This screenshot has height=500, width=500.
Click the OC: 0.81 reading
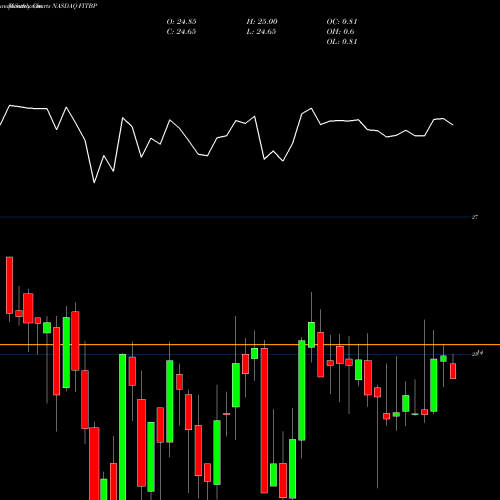[x=342, y=22]
